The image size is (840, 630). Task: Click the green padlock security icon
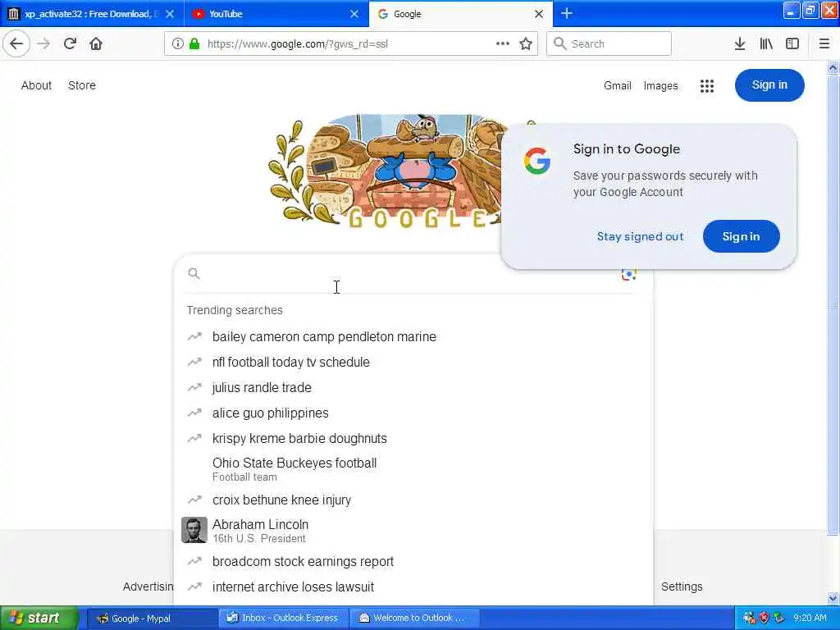coord(194,43)
